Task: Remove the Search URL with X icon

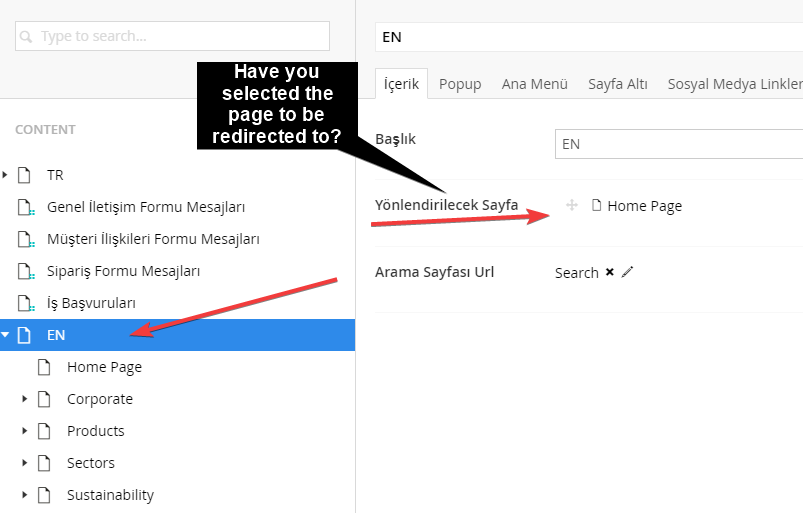Action: (x=609, y=272)
